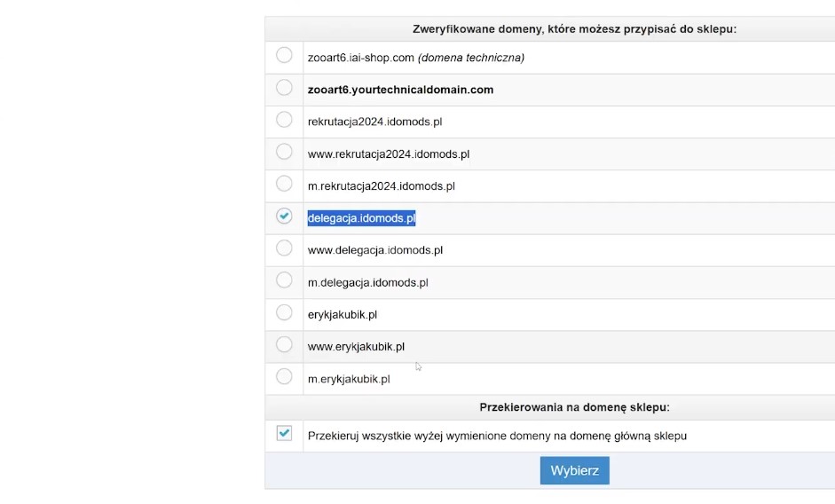
Task: Choose the www.delegacja.idomods.pl radio button
Action: (284, 248)
